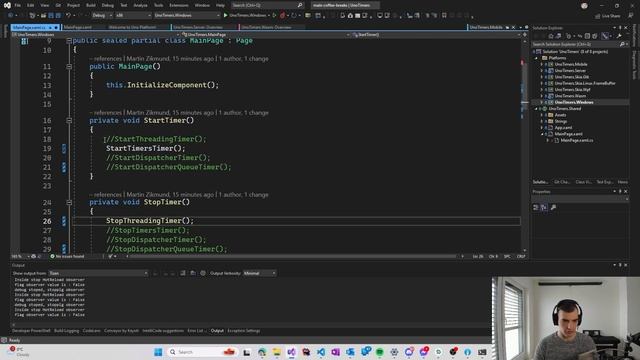Expand the UnoTimers.Mobile project node
640x360 pixels.
[x=542, y=64]
